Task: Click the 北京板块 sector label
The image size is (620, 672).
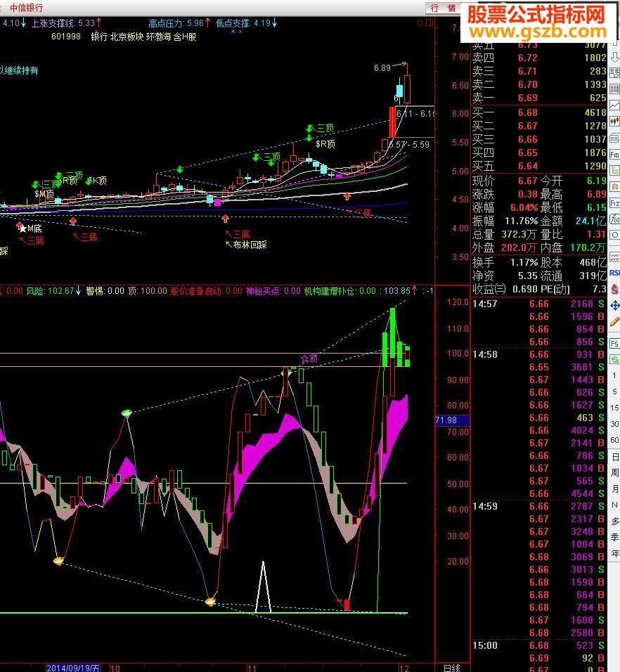Action: (x=127, y=37)
